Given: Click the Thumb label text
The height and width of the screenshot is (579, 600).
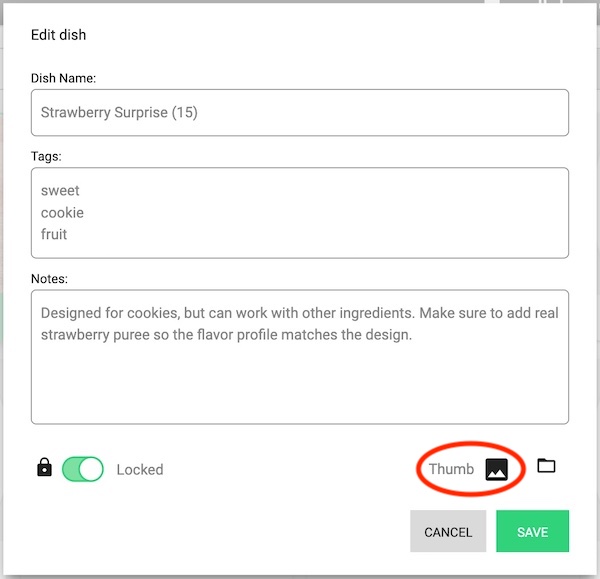Looking at the screenshot, I should tap(451, 469).
